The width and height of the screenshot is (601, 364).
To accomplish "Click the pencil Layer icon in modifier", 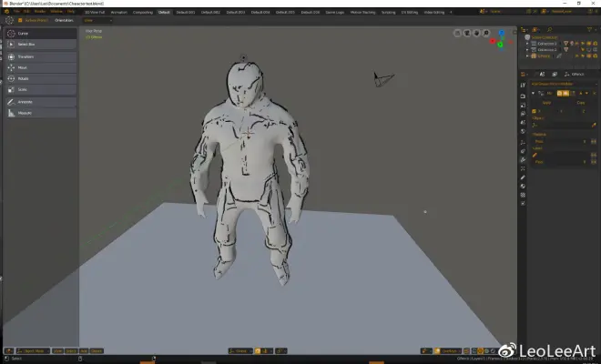I will pos(535,156).
